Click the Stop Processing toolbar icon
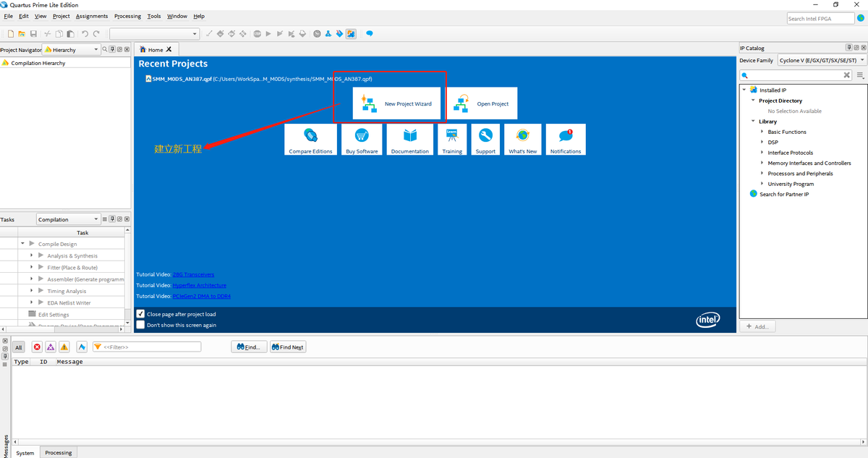 coord(257,34)
